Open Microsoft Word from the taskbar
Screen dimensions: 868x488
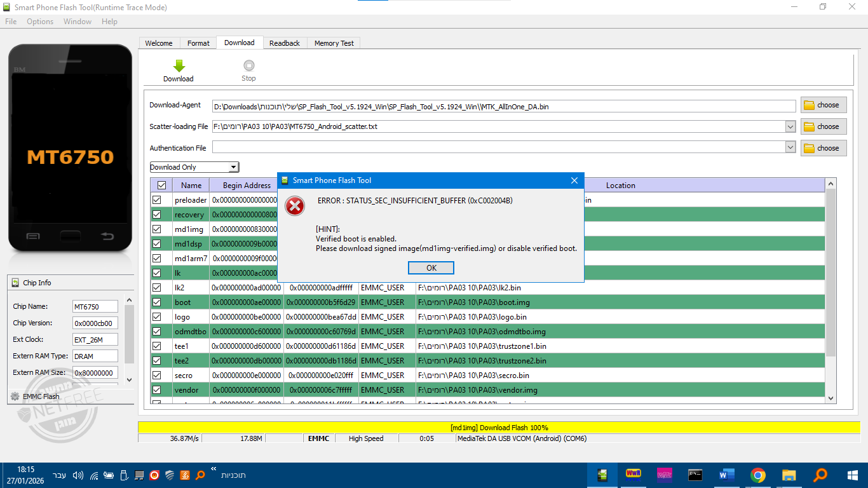(726, 475)
